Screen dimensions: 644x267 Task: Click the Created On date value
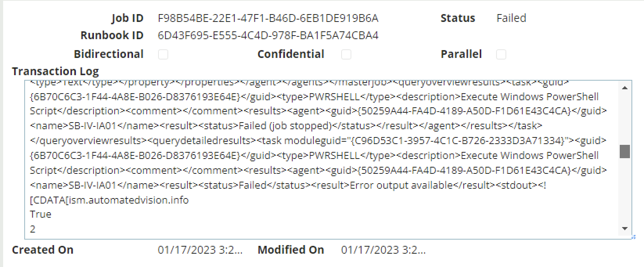(200, 250)
